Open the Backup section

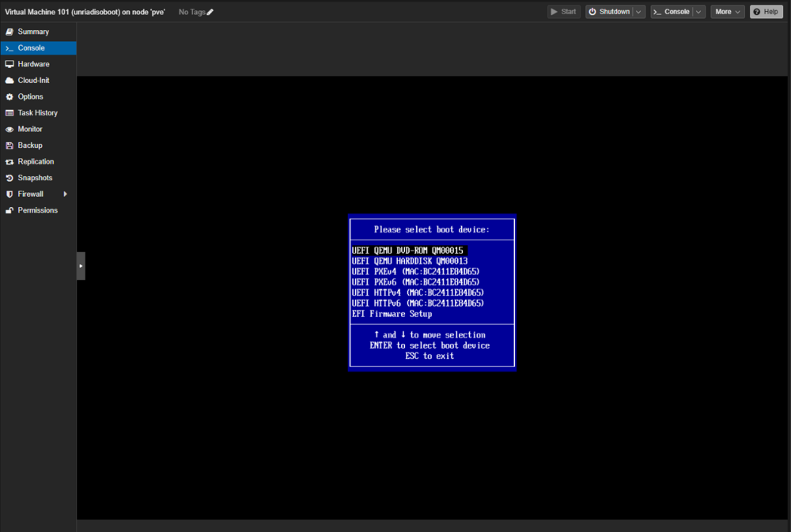[x=38, y=145]
